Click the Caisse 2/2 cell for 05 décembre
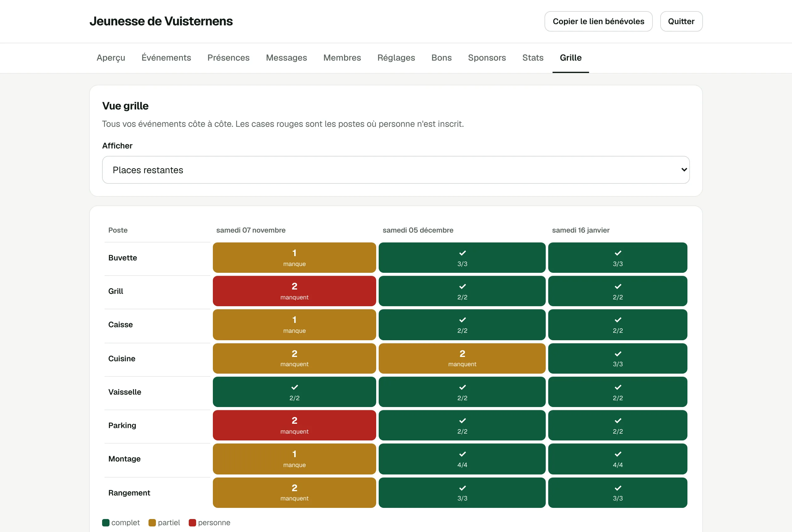Image resolution: width=792 pixels, height=532 pixels. [462, 325]
